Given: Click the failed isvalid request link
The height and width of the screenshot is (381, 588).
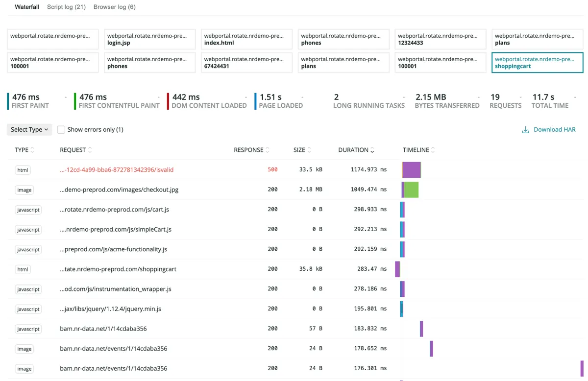Looking at the screenshot, I should [x=117, y=170].
